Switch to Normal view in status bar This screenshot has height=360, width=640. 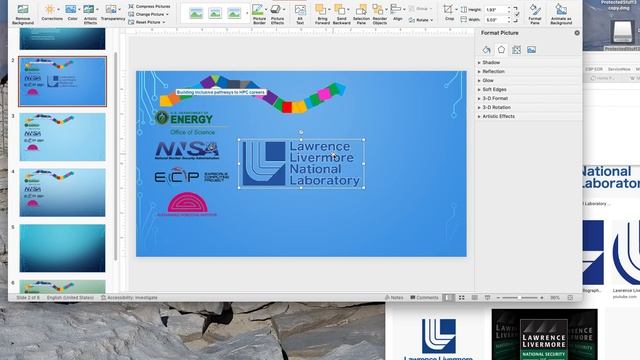pos(448,298)
